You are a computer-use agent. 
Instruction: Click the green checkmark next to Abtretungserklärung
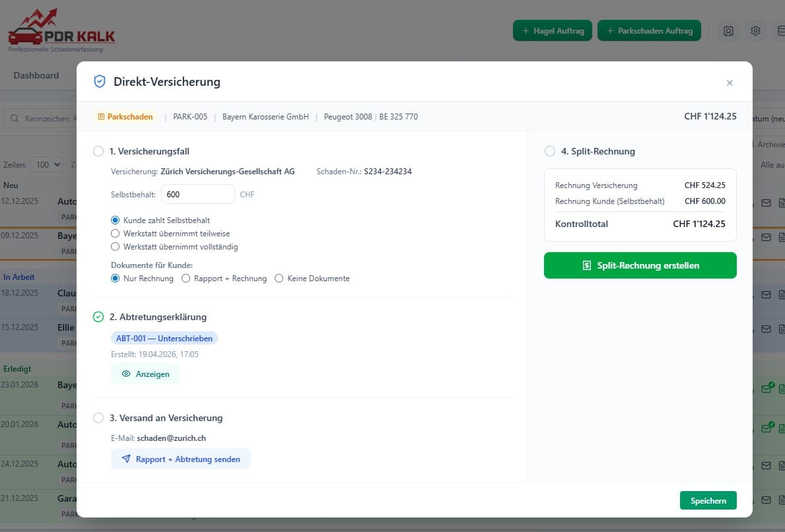pyautogui.click(x=98, y=317)
